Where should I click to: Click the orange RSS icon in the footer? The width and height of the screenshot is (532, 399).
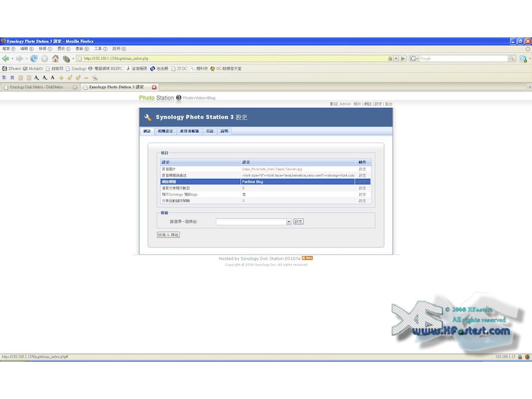307,258
